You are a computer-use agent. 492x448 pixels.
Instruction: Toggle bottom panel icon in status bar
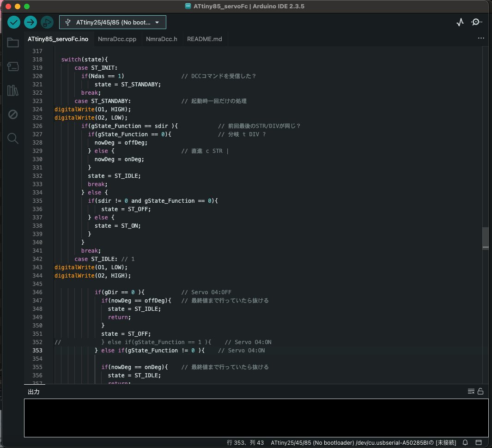[x=479, y=442]
